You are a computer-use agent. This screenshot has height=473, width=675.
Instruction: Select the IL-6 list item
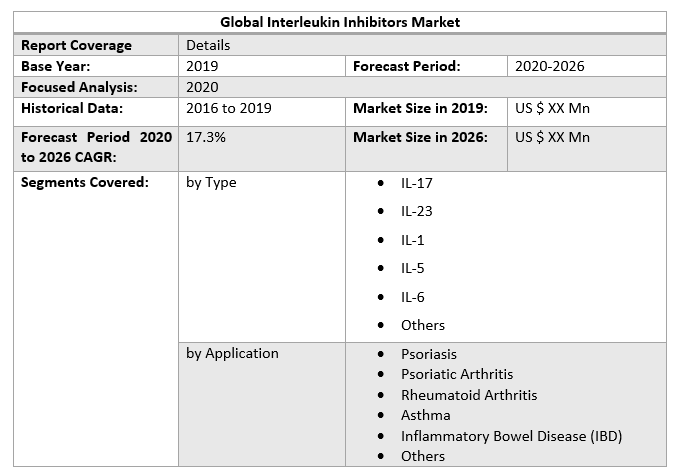(x=412, y=297)
